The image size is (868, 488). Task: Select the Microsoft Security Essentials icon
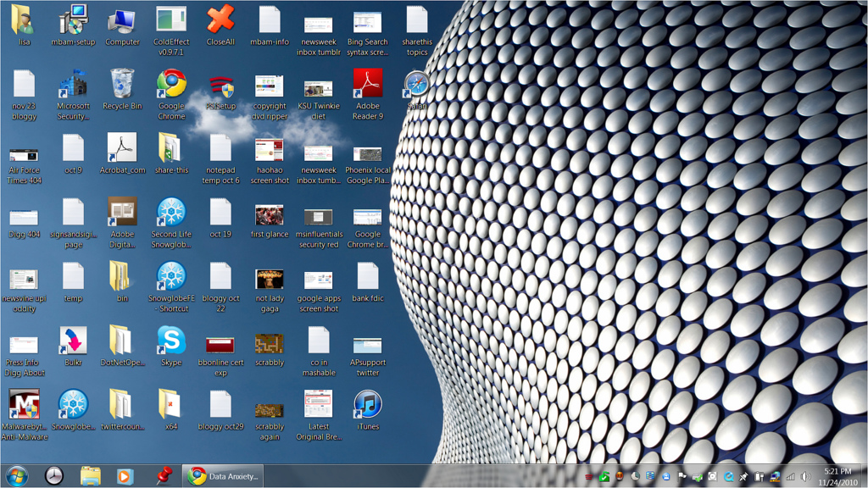(73, 94)
